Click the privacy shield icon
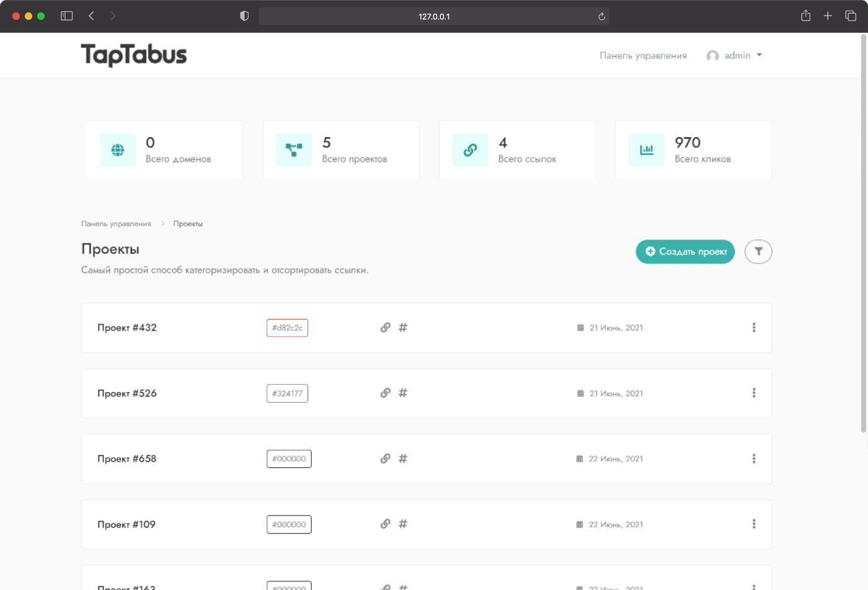The image size is (868, 590). pyautogui.click(x=244, y=16)
